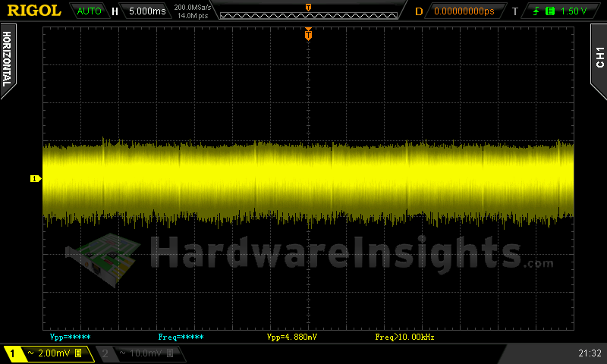Click the yellow Vpp=4.880mV measurement

(292, 337)
